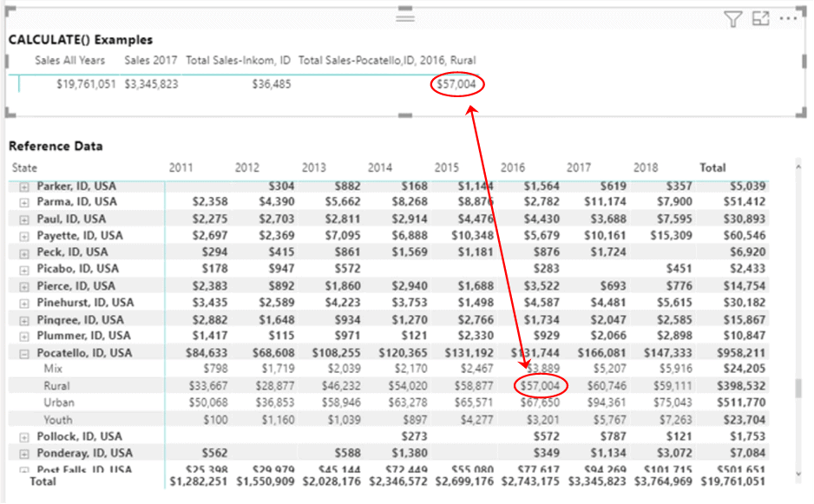Click the 2013 column header

point(313,167)
